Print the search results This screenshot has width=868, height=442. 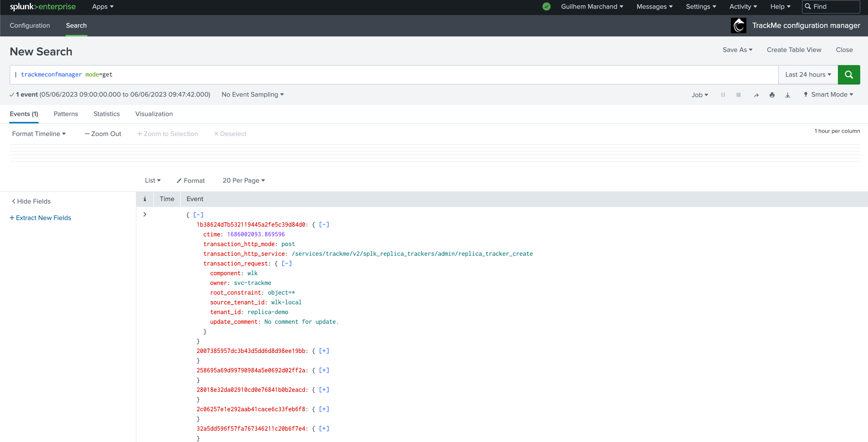tap(772, 95)
